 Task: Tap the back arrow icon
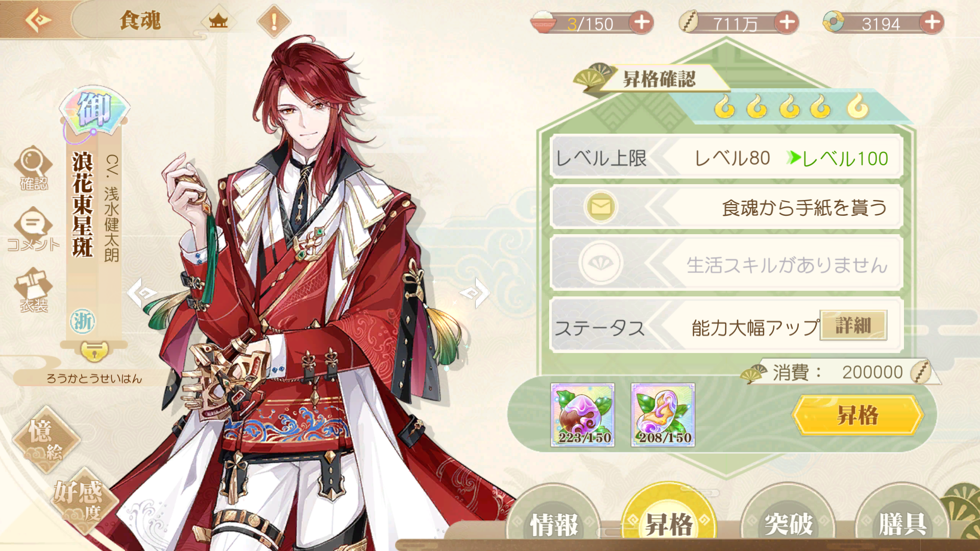coord(38,20)
